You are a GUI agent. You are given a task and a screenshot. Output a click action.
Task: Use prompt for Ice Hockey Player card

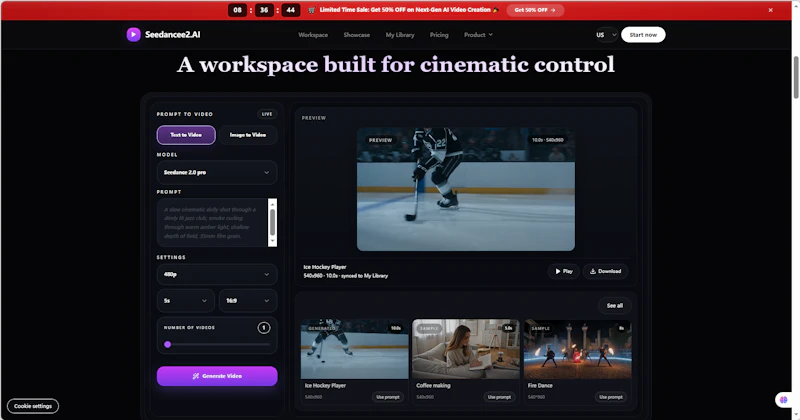coord(388,397)
